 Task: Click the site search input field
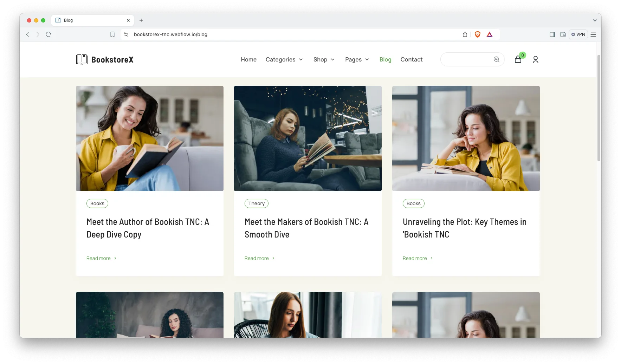pyautogui.click(x=466, y=59)
